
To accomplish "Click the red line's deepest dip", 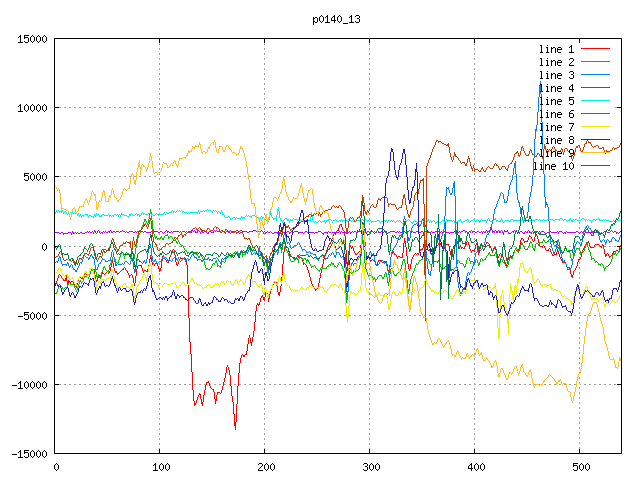I will coord(235,428).
